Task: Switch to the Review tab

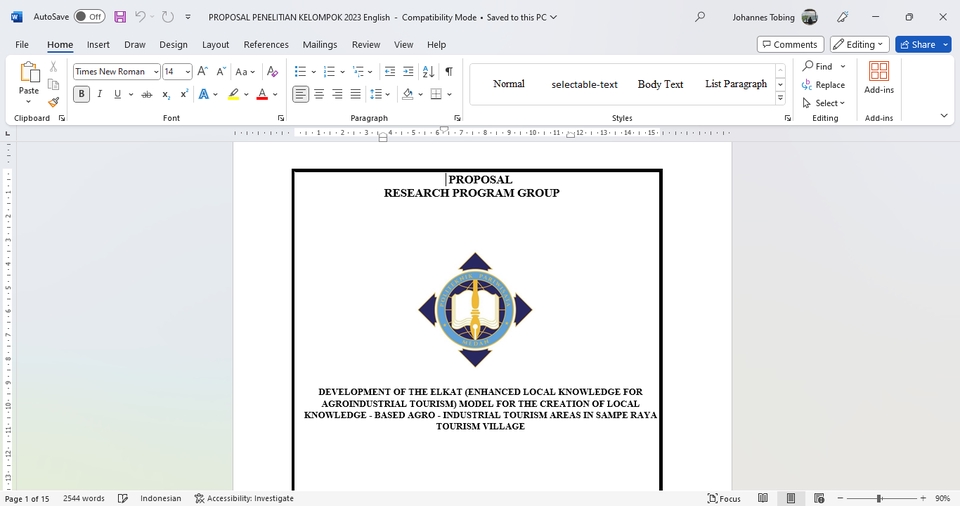Action: 366,45
